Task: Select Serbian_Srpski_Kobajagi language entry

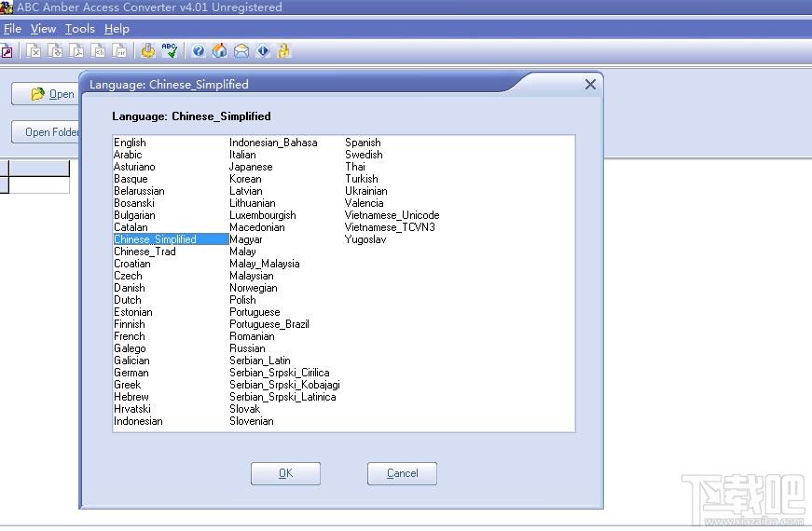Action: (x=284, y=385)
